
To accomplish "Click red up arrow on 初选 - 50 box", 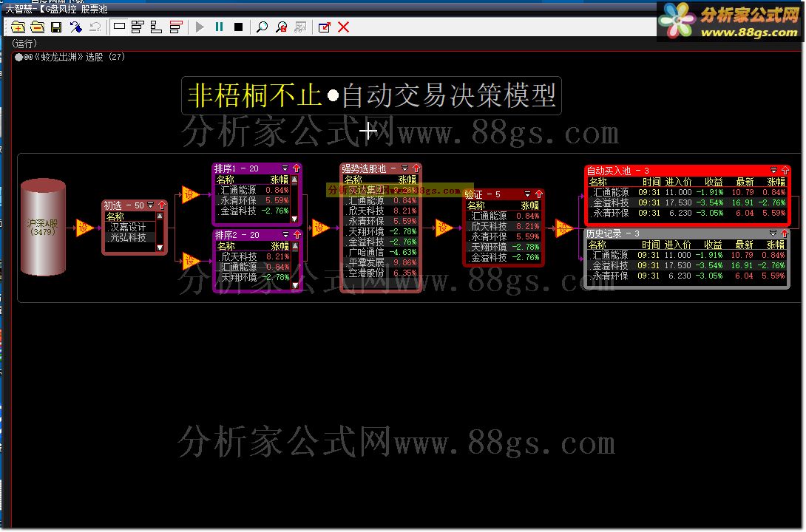I will 162,205.
